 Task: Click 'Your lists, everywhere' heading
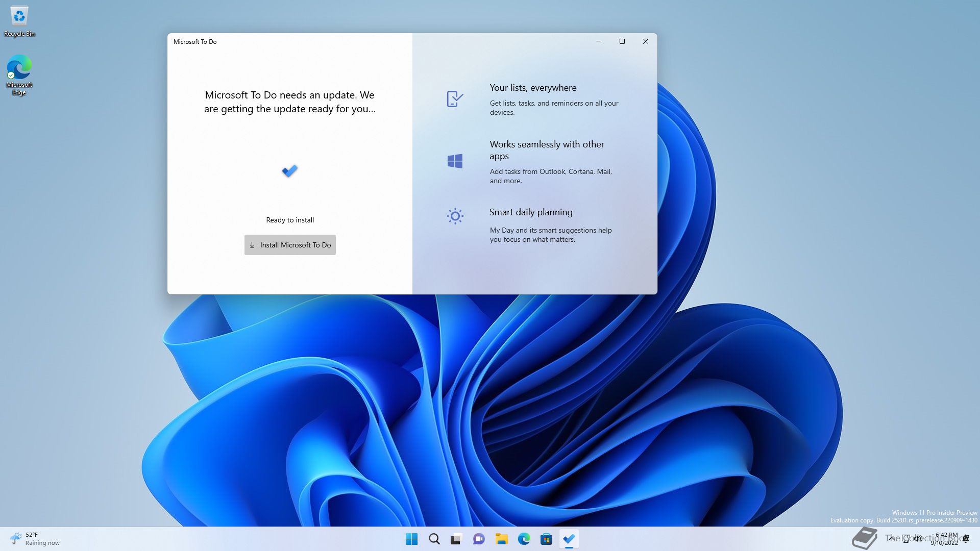533,88
